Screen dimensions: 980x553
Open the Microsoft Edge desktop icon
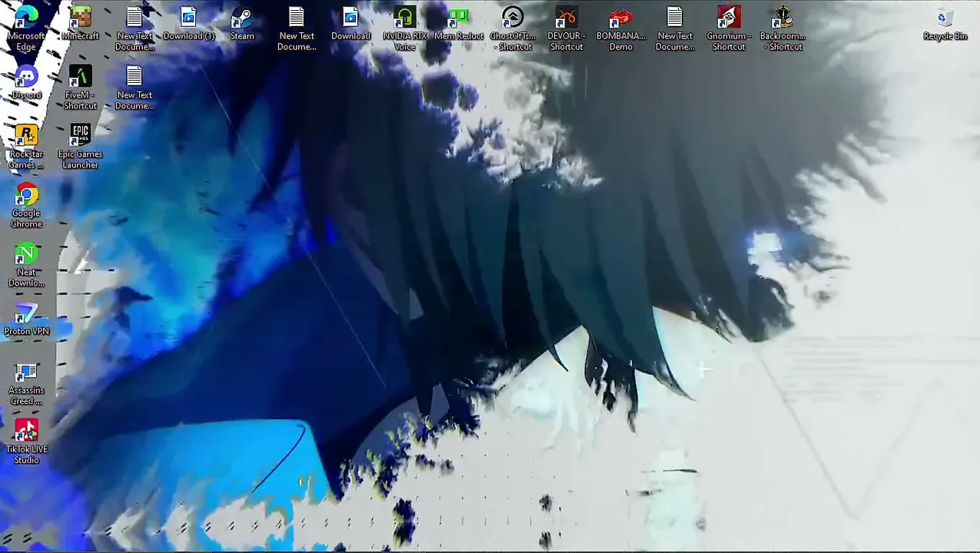pos(26,28)
